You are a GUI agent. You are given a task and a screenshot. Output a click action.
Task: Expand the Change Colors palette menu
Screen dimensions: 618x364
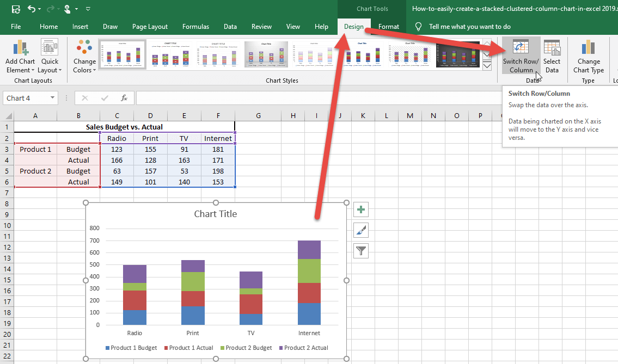[x=84, y=57]
